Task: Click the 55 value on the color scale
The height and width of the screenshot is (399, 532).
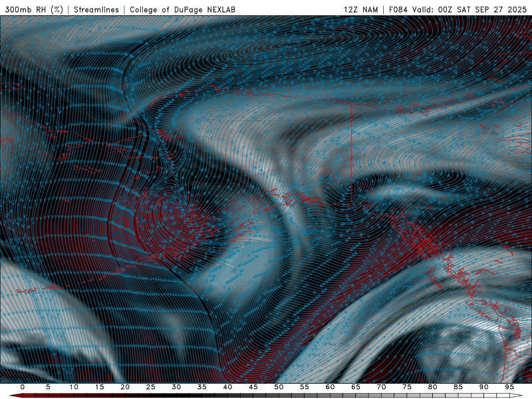Action: pos(305,387)
